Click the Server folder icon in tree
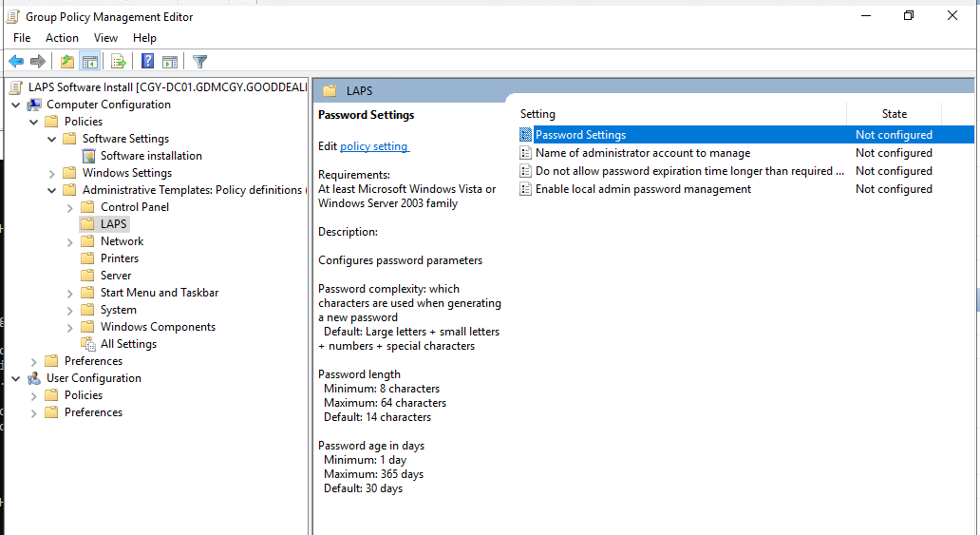 [88, 276]
